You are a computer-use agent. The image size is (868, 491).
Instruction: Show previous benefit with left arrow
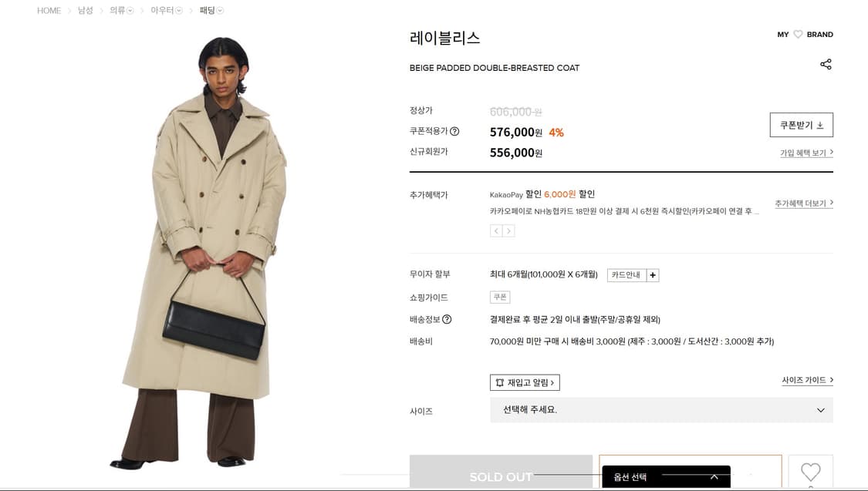point(496,231)
